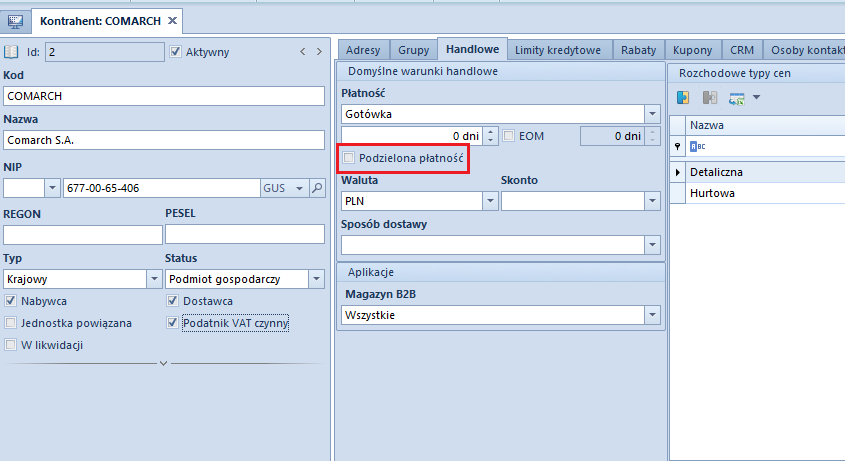Click the filter pin icon in Nazwa row
The image size is (845, 461).
click(x=677, y=146)
